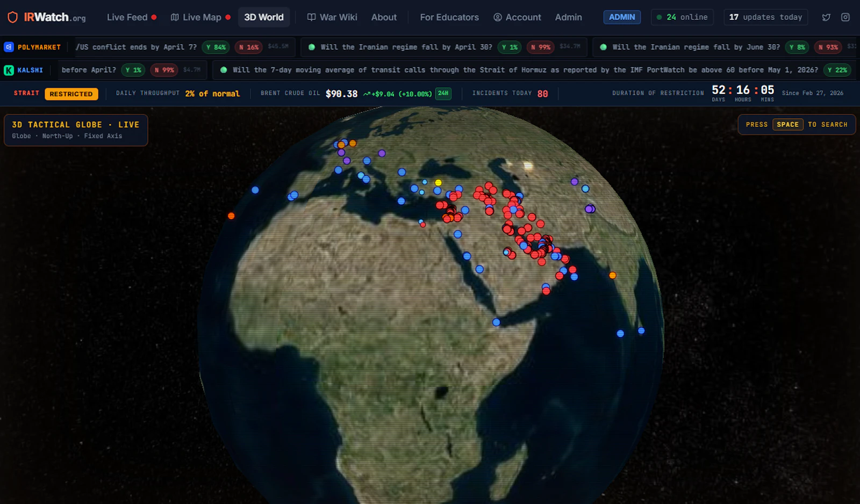Click N 16% on US conflict ends market
The height and width of the screenshot is (504, 860).
(x=249, y=47)
